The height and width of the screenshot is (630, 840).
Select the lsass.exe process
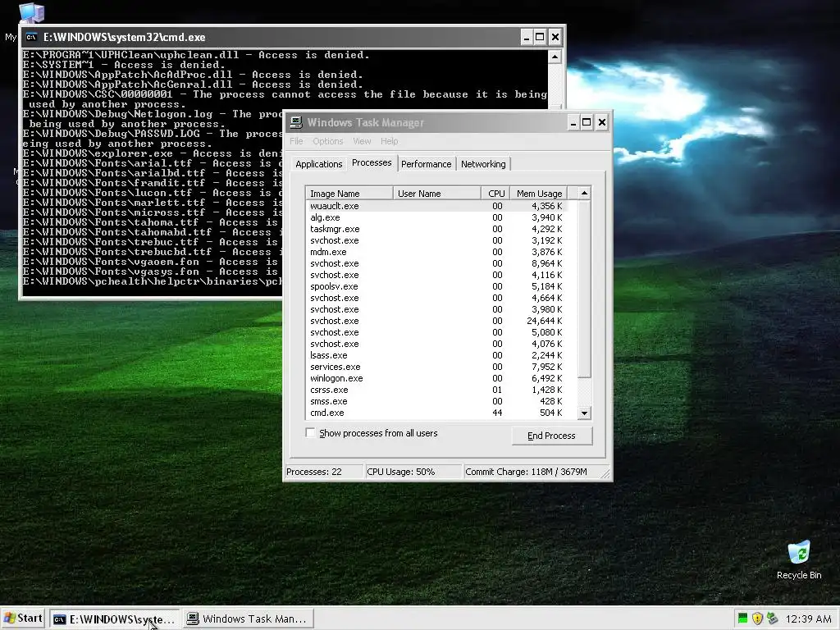[436, 355]
